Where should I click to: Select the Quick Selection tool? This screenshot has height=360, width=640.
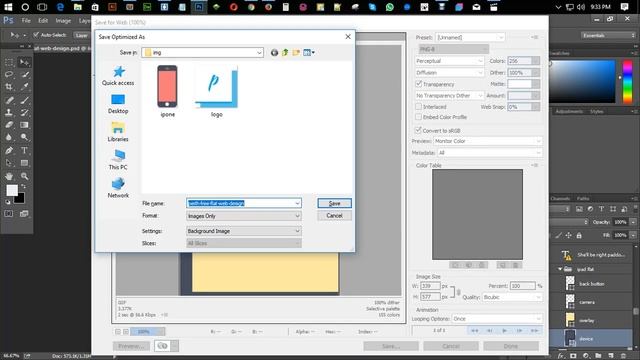[24, 75]
